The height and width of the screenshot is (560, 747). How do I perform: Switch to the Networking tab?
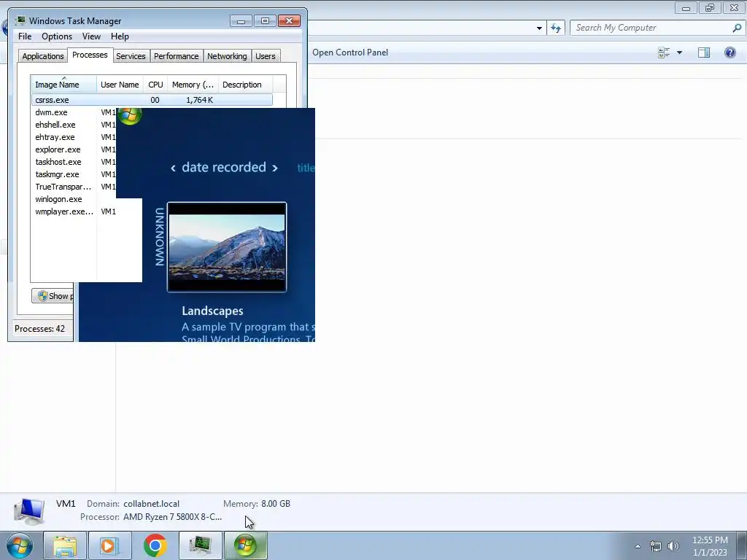pyautogui.click(x=227, y=56)
